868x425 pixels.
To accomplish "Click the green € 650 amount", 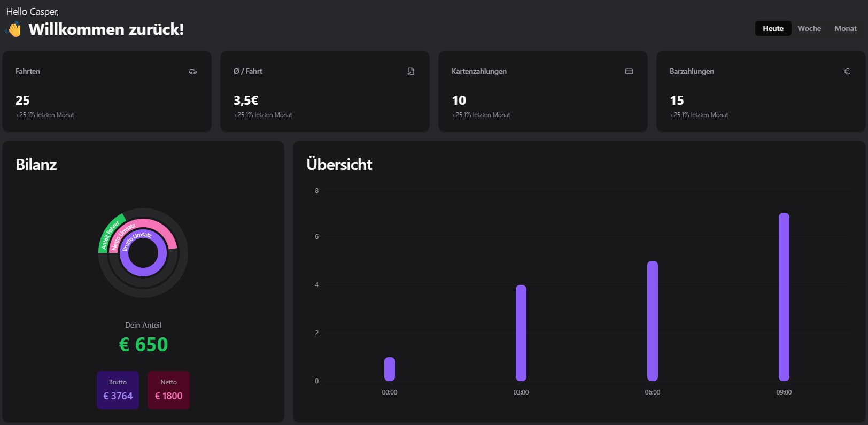I will point(143,345).
